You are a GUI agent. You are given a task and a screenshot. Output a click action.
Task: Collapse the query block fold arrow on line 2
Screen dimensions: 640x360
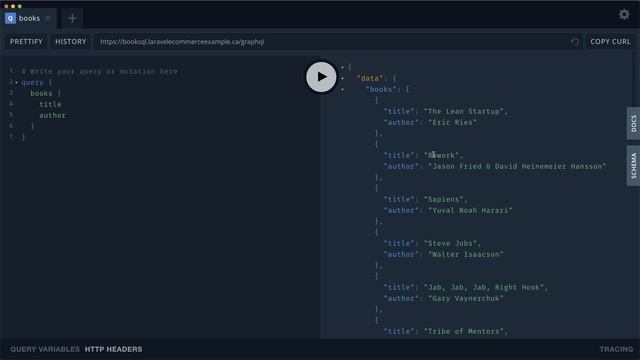(17, 83)
